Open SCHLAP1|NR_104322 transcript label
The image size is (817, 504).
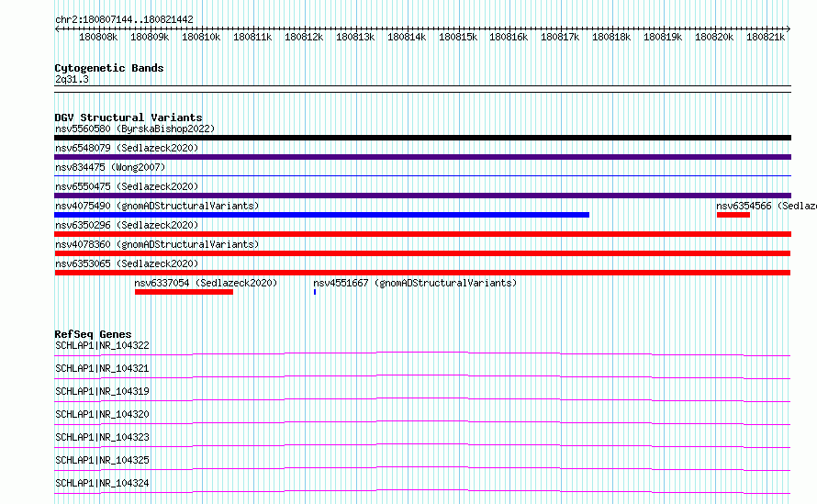click(x=102, y=345)
